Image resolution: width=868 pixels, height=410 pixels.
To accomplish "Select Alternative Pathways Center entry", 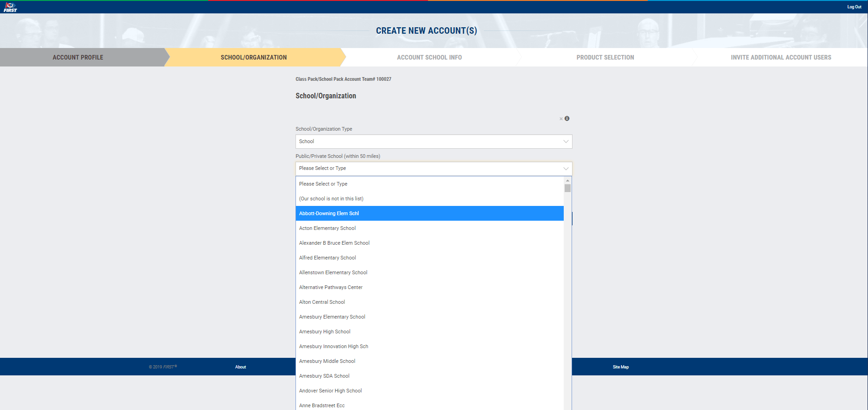I will click(331, 287).
